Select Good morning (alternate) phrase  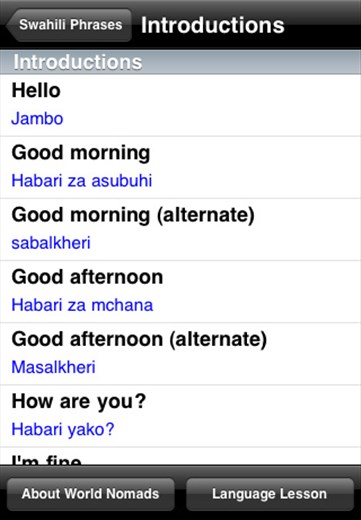pos(133,215)
